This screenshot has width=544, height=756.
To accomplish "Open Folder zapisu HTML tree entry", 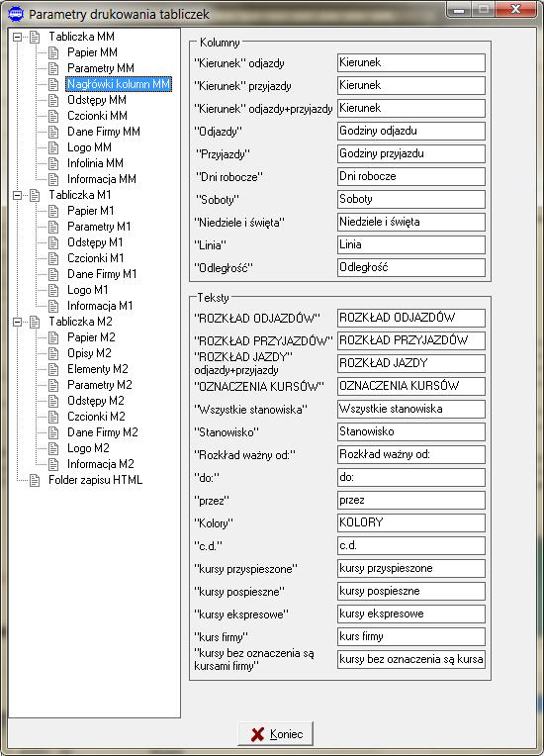I will click(95, 480).
